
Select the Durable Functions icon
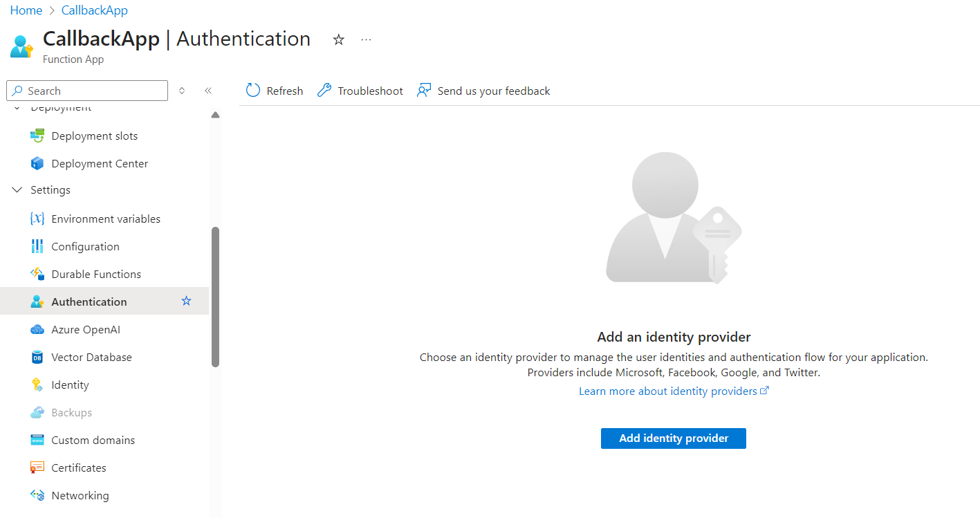point(37,273)
